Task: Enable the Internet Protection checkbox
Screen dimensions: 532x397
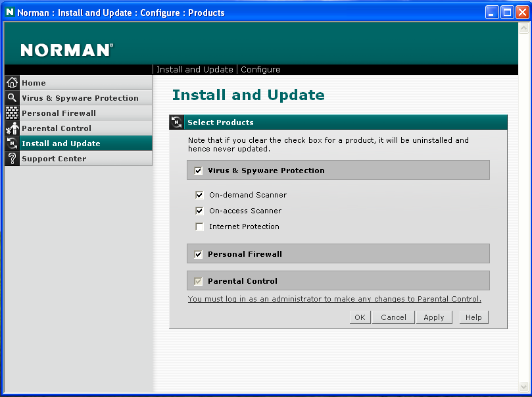Action: pyautogui.click(x=200, y=227)
